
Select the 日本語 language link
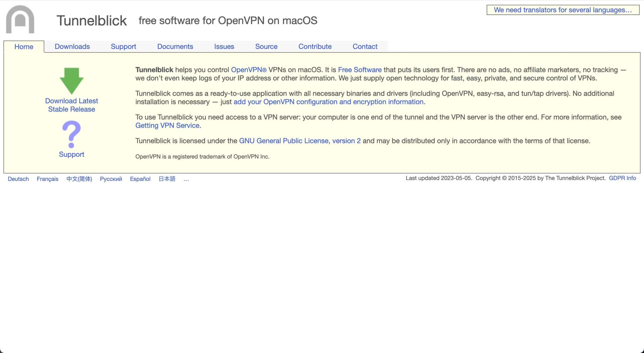pyautogui.click(x=167, y=179)
